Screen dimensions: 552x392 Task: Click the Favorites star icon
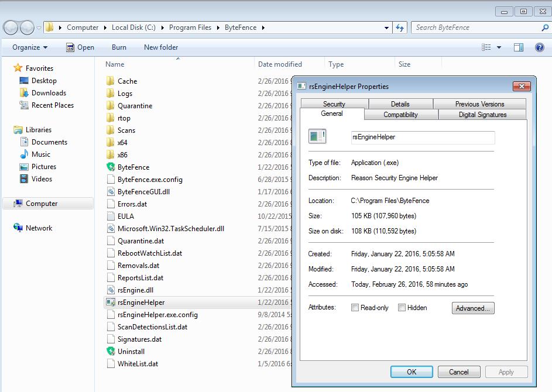(18, 68)
